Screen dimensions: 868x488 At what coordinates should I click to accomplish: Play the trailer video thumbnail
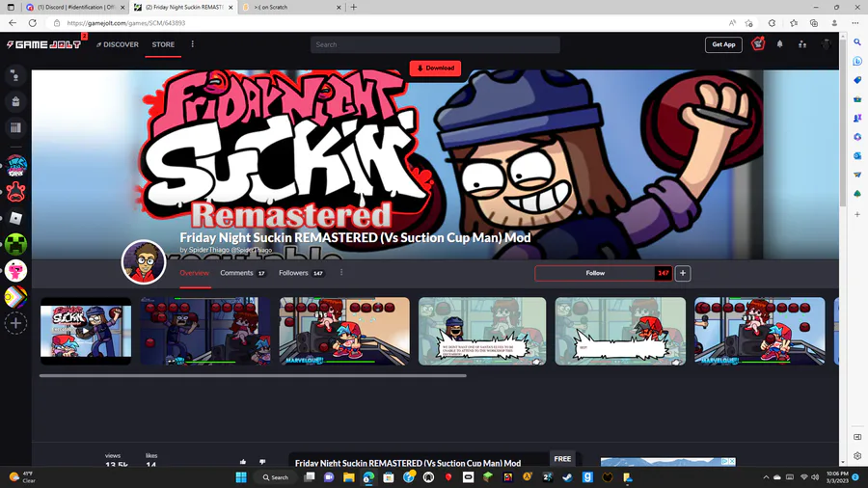pyautogui.click(x=86, y=332)
